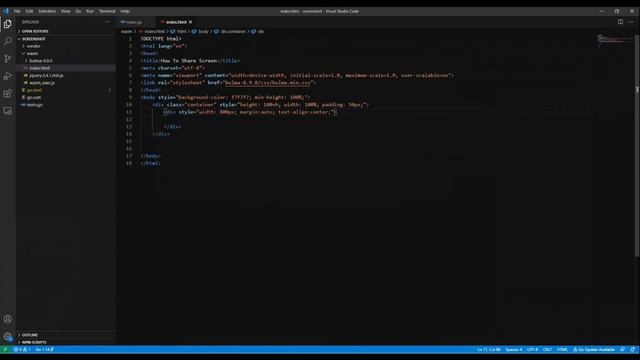Click the HTML language mode in status bar
The height and width of the screenshot is (360, 640).
click(562, 349)
